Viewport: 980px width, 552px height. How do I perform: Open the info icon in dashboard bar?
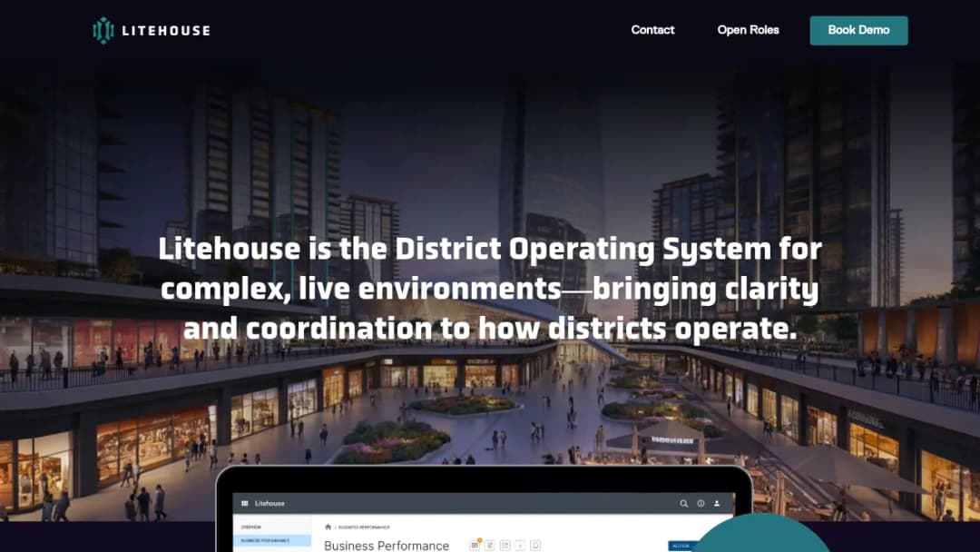pyautogui.click(x=701, y=503)
